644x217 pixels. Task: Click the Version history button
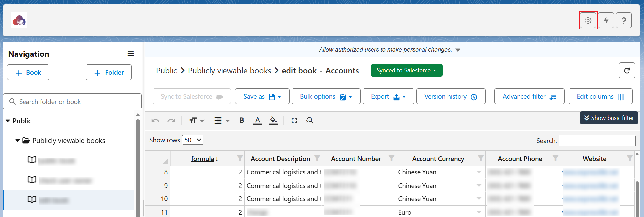[450, 96]
